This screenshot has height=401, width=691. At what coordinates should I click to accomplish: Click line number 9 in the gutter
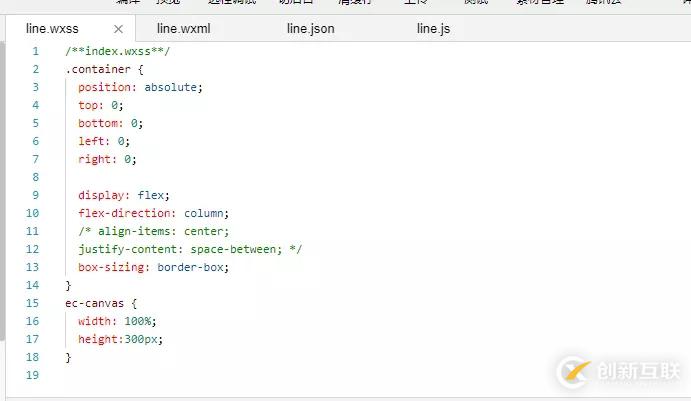(35, 195)
